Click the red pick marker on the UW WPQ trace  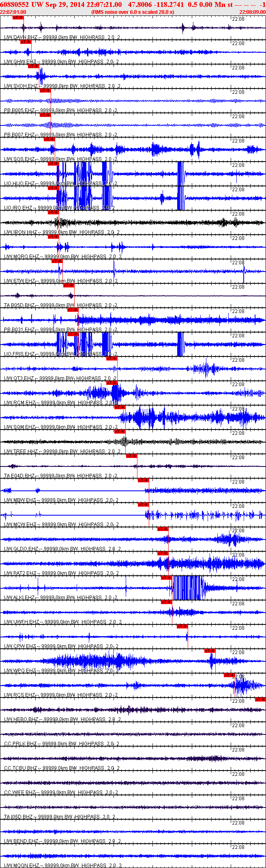210,651
